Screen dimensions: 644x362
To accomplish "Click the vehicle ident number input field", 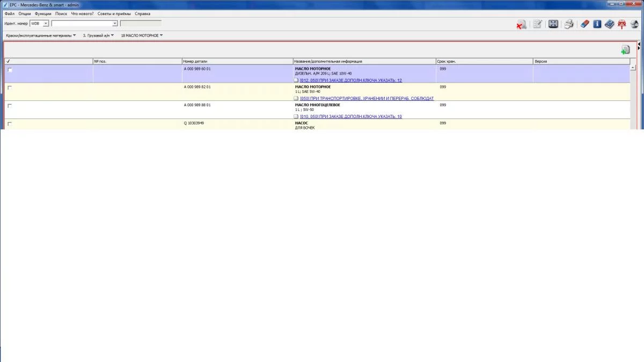I will [82, 24].
